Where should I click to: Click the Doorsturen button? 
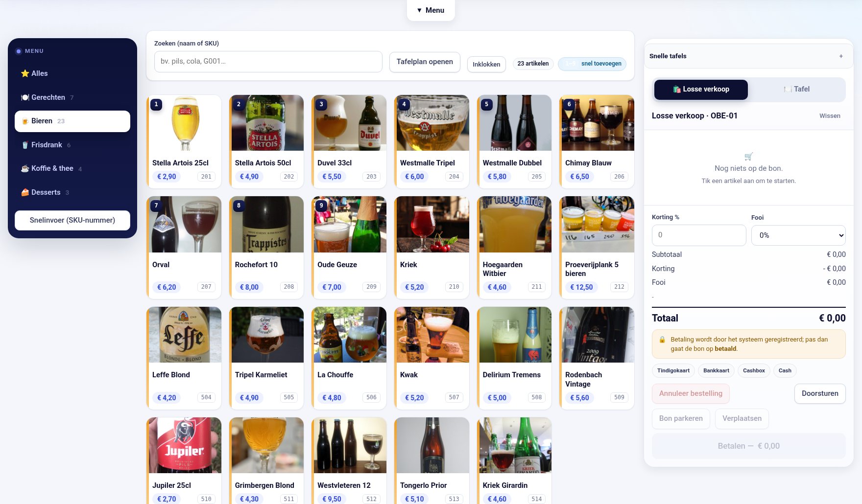[x=820, y=393]
